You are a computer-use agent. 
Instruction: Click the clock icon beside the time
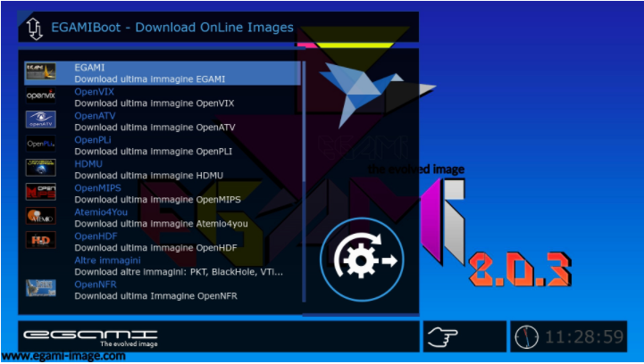527,337
